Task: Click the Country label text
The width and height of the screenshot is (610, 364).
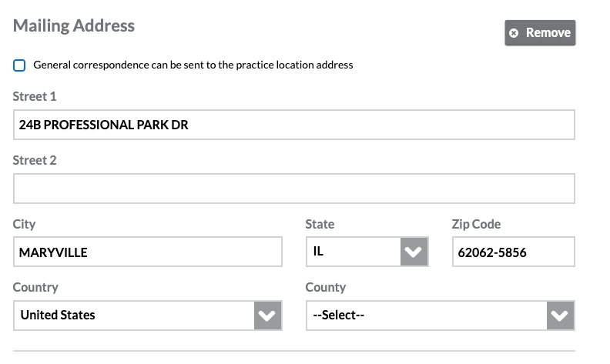Action: pos(35,287)
